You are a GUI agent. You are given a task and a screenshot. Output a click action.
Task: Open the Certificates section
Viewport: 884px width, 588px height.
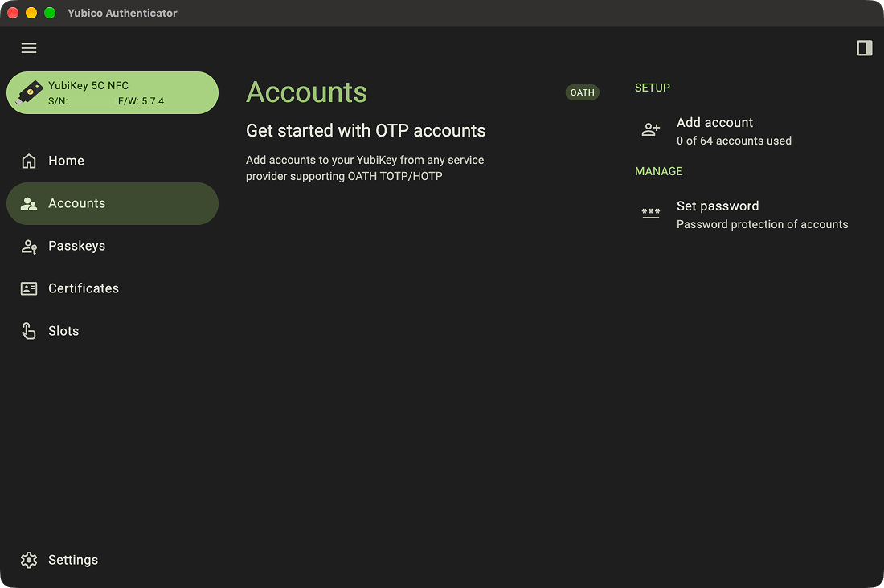tap(113, 288)
